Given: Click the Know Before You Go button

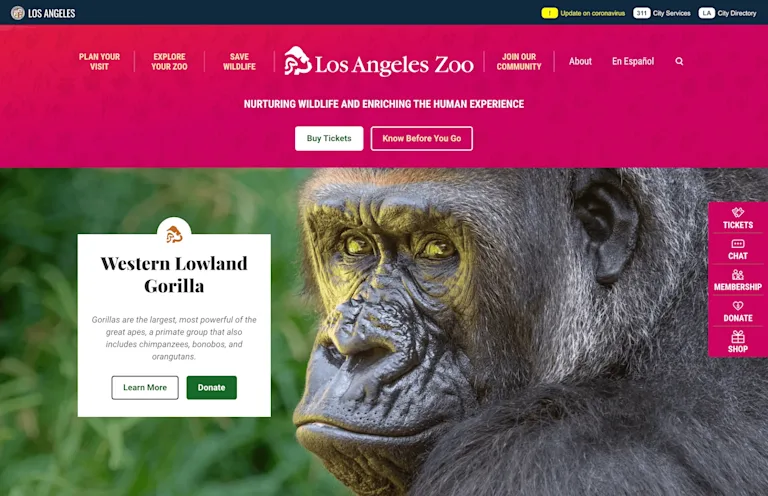Looking at the screenshot, I should (x=422, y=139).
